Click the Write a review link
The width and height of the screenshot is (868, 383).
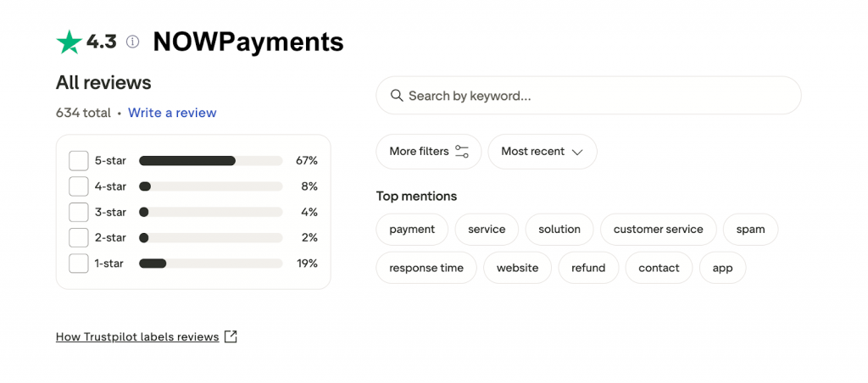(x=172, y=113)
